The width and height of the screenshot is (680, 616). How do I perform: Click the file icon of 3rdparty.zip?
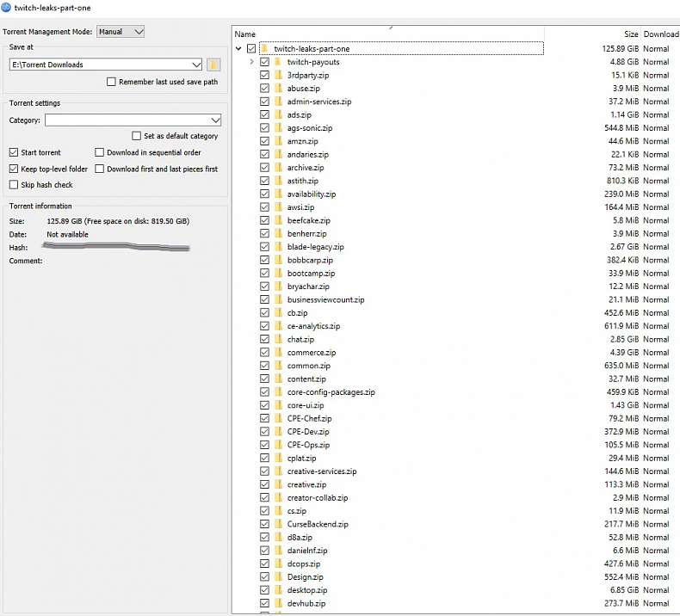278,75
